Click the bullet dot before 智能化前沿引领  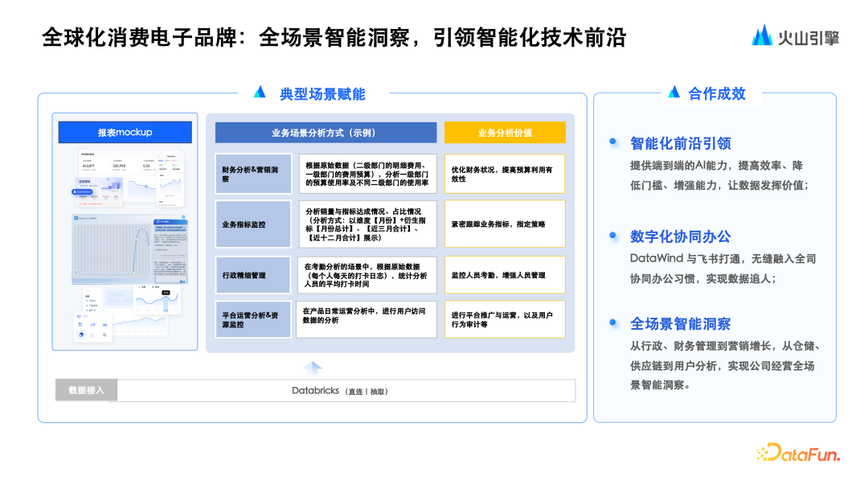[613, 142]
